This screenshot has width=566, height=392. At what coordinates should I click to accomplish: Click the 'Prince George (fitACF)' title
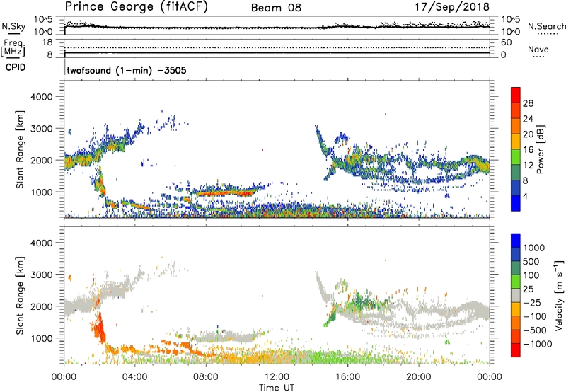(136, 7)
